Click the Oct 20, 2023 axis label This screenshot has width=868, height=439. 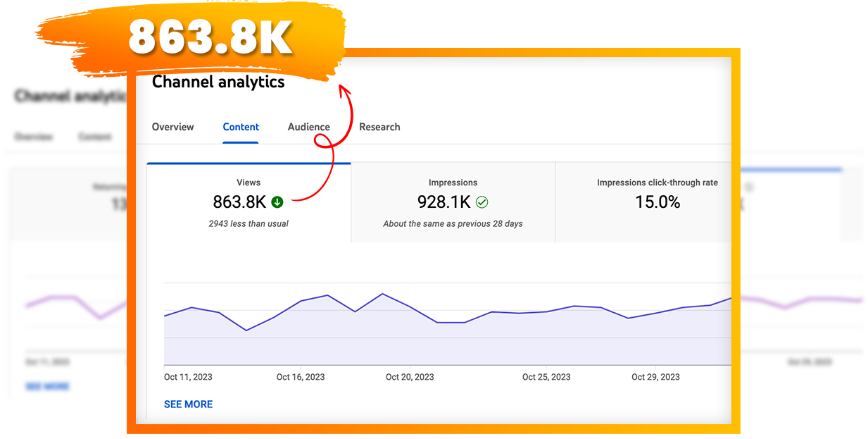pos(410,377)
